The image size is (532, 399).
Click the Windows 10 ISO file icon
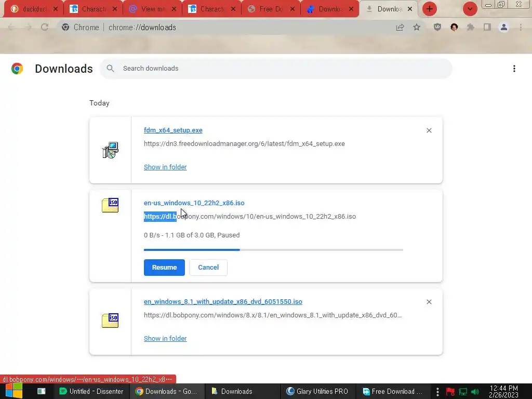[x=110, y=205]
